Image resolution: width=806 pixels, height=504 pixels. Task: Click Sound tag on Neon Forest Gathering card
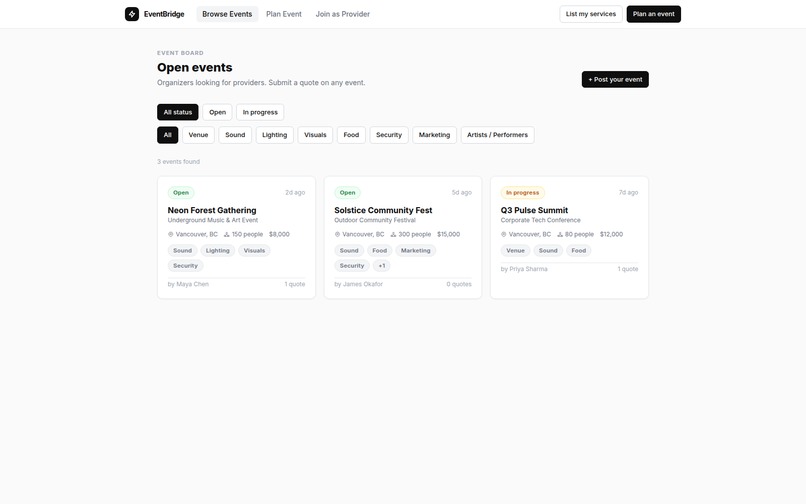182,250
